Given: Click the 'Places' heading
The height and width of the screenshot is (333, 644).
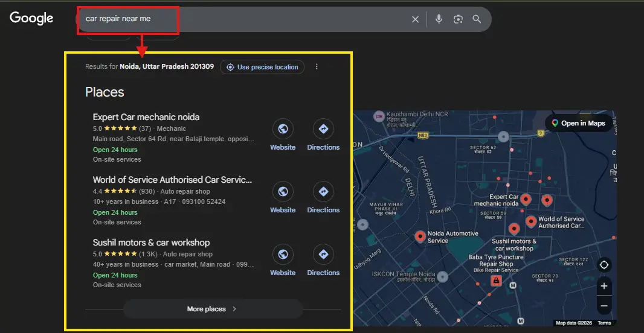Looking at the screenshot, I should click(x=105, y=92).
